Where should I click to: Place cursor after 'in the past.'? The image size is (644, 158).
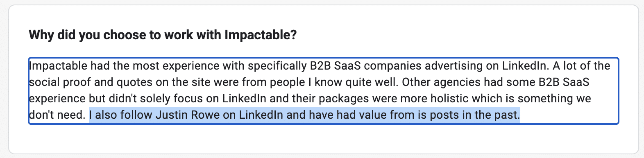520,115
